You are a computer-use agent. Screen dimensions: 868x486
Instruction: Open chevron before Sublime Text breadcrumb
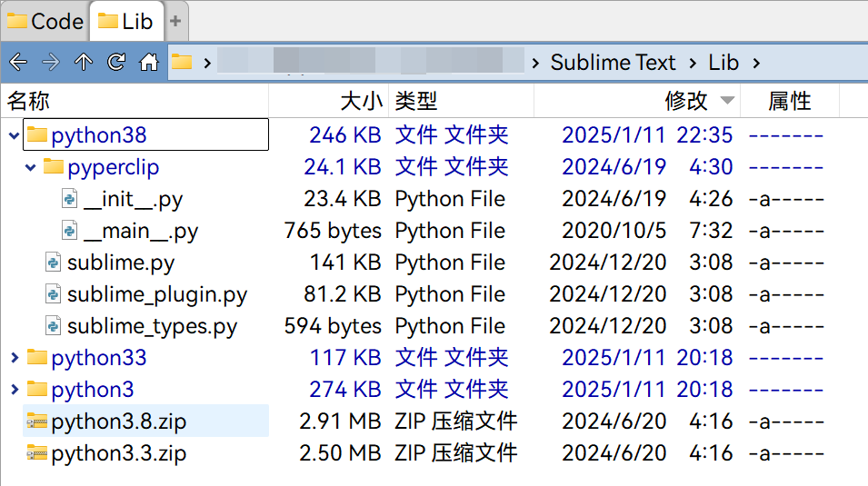pyautogui.click(x=535, y=63)
